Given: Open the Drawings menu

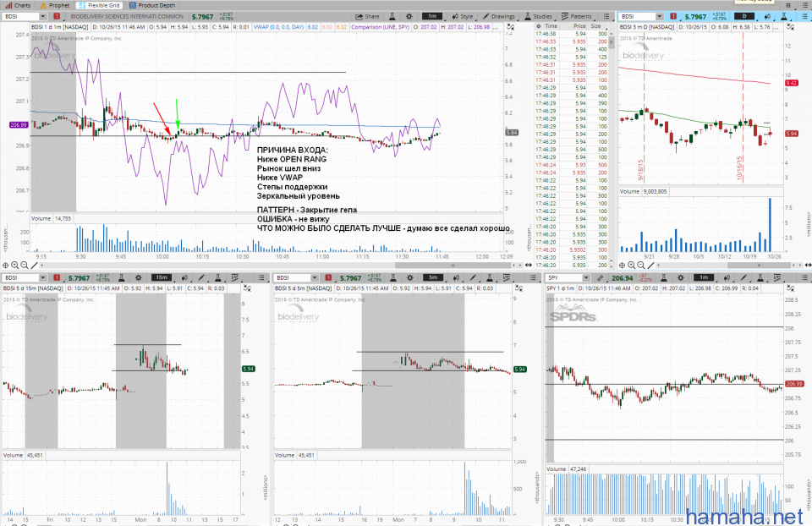Looking at the screenshot, I should pyautogui.click(x=499, y=17).
